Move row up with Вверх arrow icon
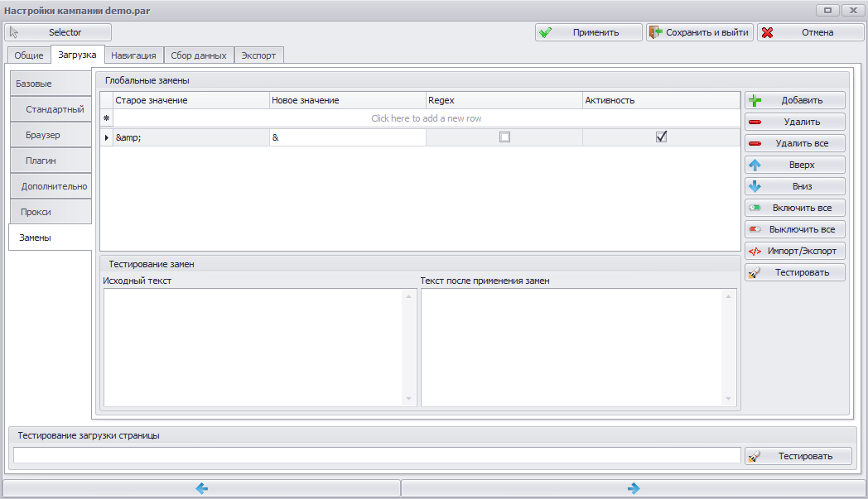Screen dimensions: 868x499 pyautogui.click(x=755, y=165)
